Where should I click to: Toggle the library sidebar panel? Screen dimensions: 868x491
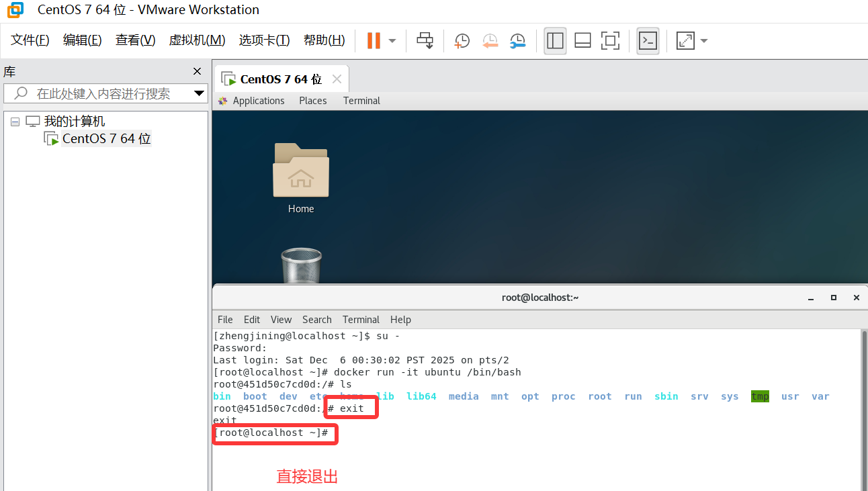[x=555, y=41]
